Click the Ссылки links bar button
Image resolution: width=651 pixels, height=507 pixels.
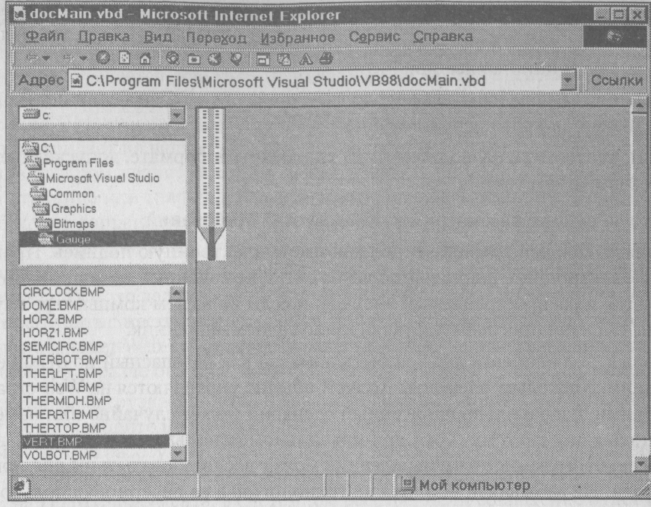point(617,80)
